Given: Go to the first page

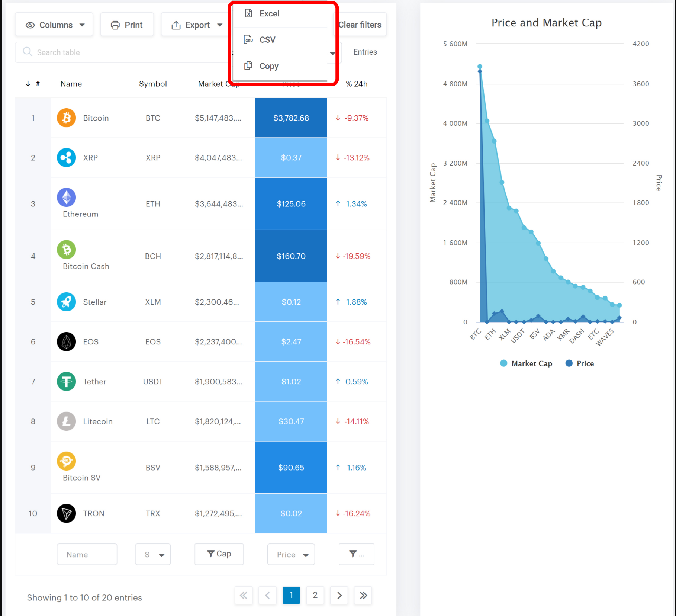Looking at the screenshot, I should tap(244, 595).
